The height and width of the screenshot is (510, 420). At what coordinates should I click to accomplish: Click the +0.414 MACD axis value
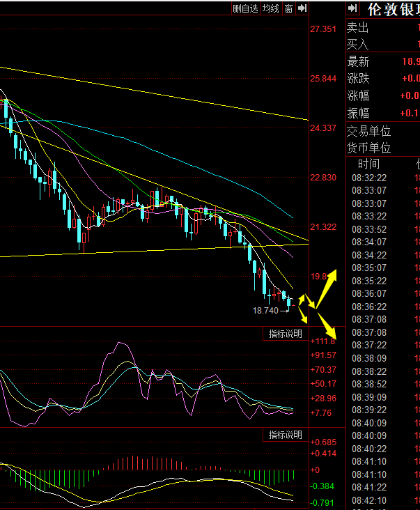tap(323, 454)
